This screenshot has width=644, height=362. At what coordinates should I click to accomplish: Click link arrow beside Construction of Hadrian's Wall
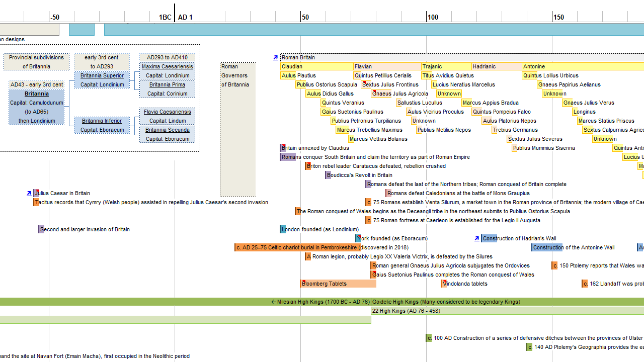click(x=477, y=239)
